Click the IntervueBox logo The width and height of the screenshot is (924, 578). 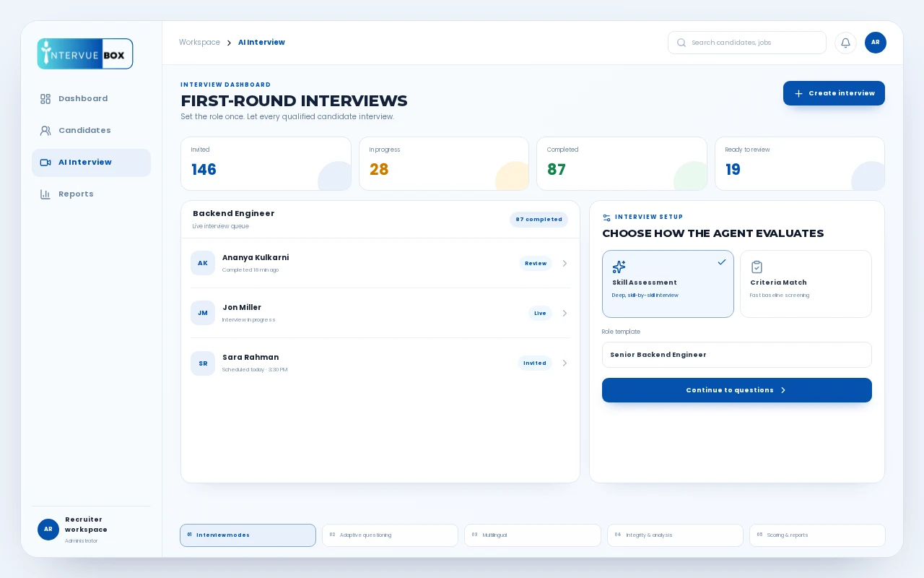[x=85, y=54]
